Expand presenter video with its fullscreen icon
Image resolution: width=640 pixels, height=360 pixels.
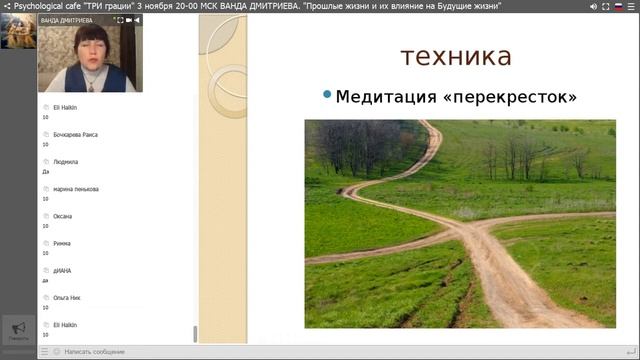(x=120, y=20)
